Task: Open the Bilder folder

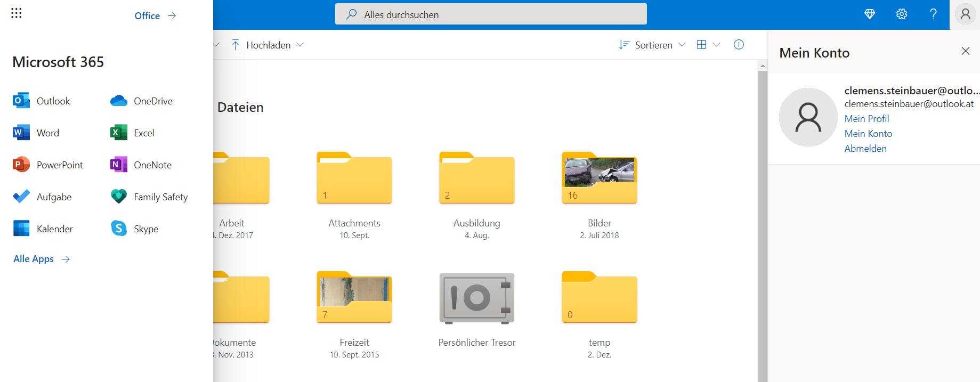Action: (600, 178)
